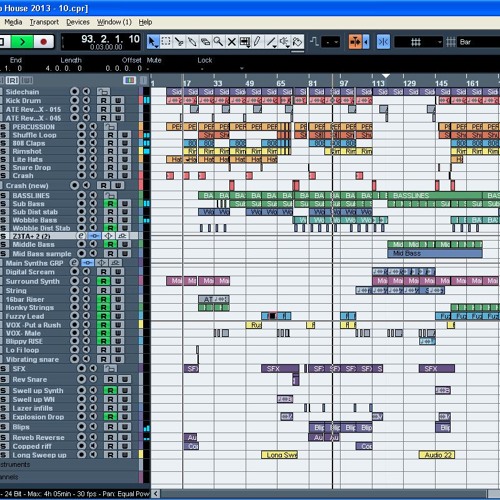Viewport: 500px width, 500px height.
Task: Click the Sidechain folder icon
Action: 103,91
